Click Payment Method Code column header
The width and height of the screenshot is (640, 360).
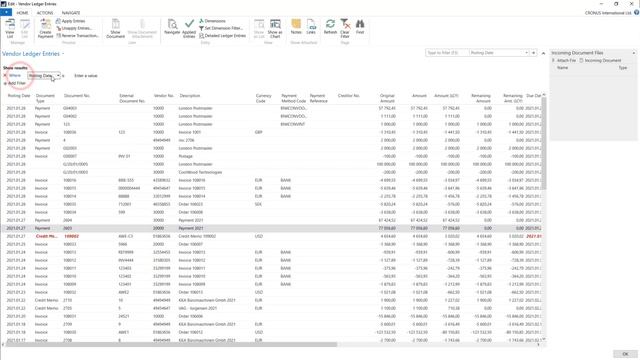click(x=293, y=98)
